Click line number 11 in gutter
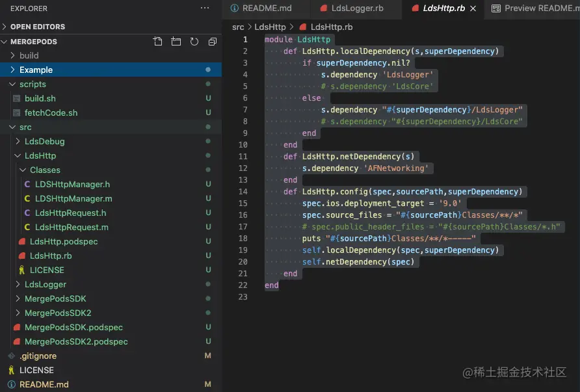This screenshot has width=580, height=392. [243, 157]
